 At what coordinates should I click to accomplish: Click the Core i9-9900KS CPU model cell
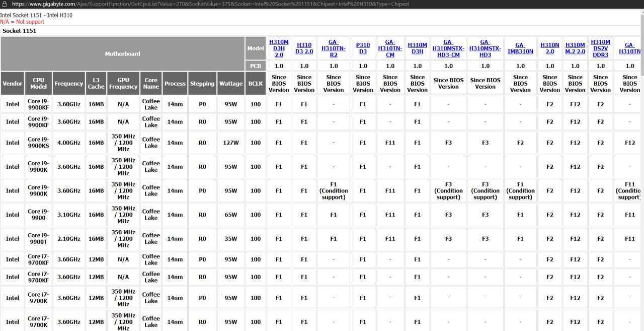39,143
